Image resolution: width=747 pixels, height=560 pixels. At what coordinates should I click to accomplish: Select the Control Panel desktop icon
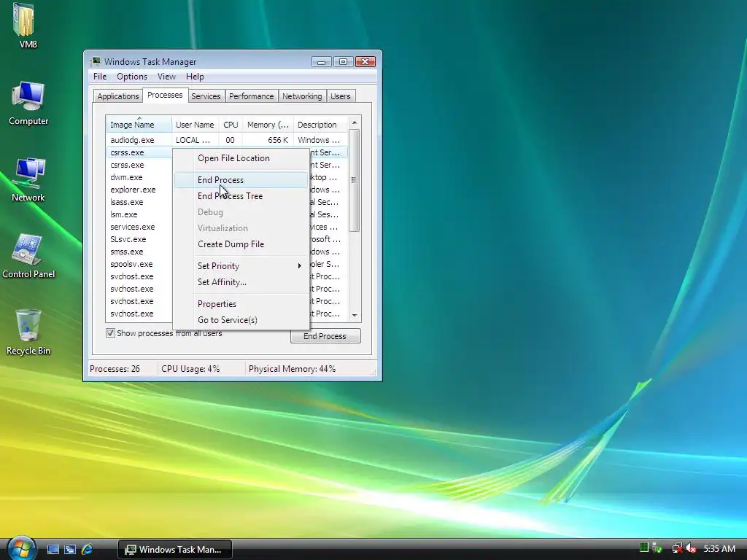tap(28, 256)
